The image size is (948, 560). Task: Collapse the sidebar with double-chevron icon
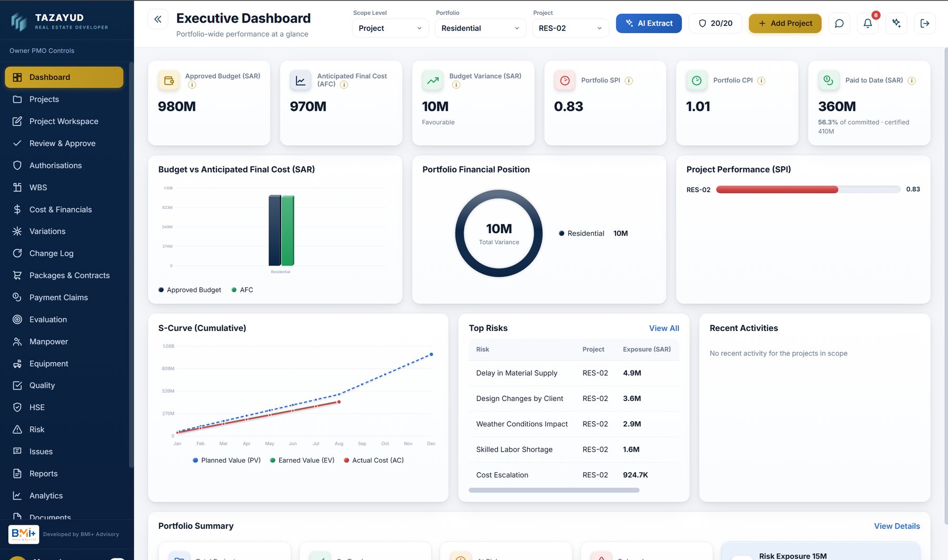coord(157,19)
